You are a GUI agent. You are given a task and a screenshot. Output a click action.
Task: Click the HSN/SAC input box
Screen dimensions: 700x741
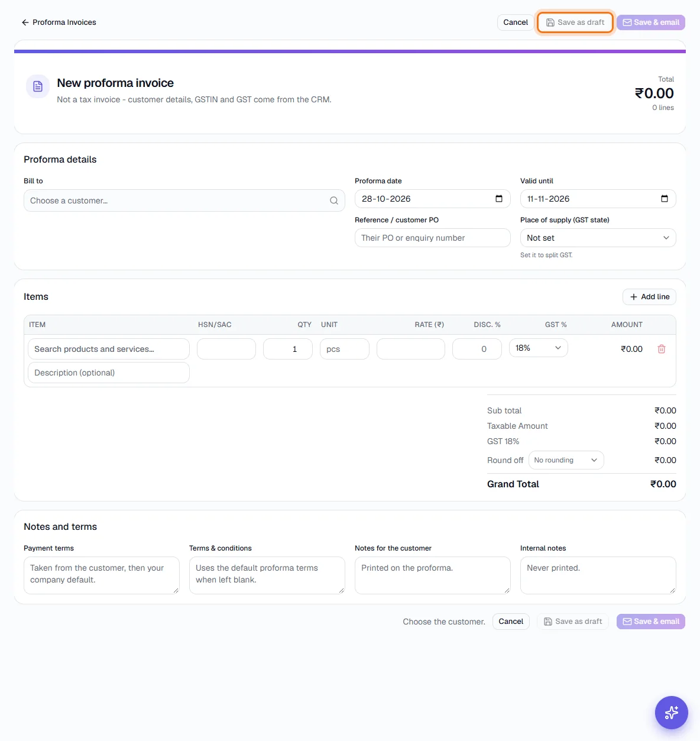226,349
